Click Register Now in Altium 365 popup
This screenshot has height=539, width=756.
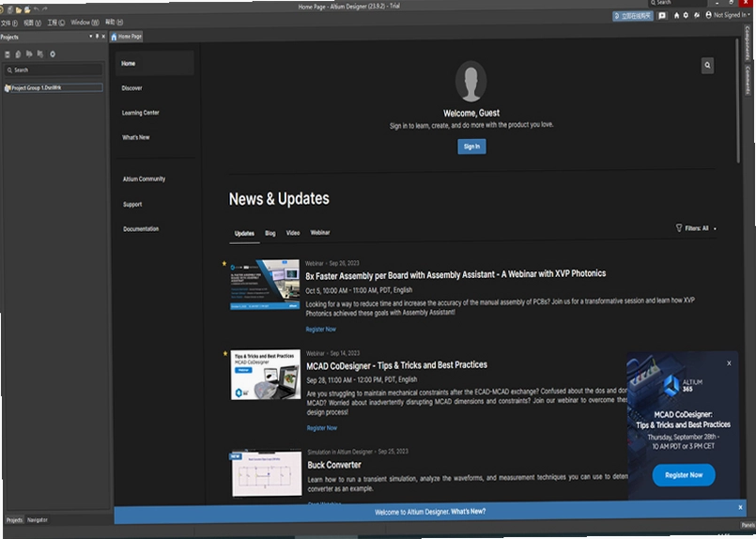point(684,475)
